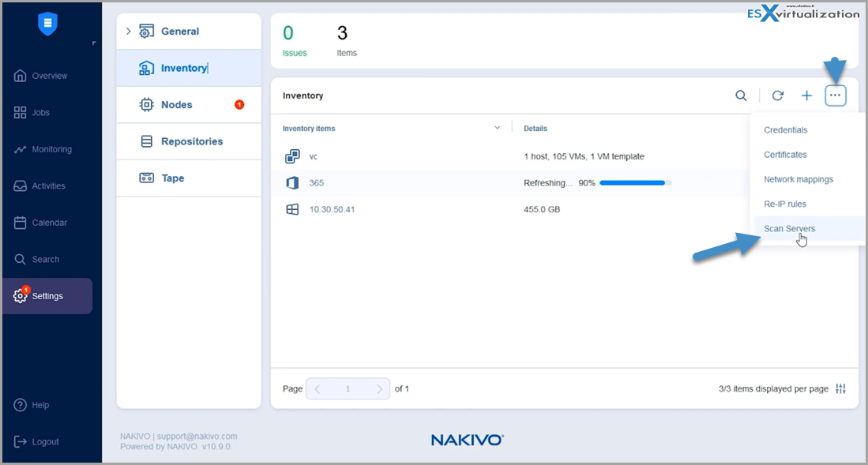Select the General settings tab
The image size is (868, 465).
pyautogui.click(x=189, y=32)
